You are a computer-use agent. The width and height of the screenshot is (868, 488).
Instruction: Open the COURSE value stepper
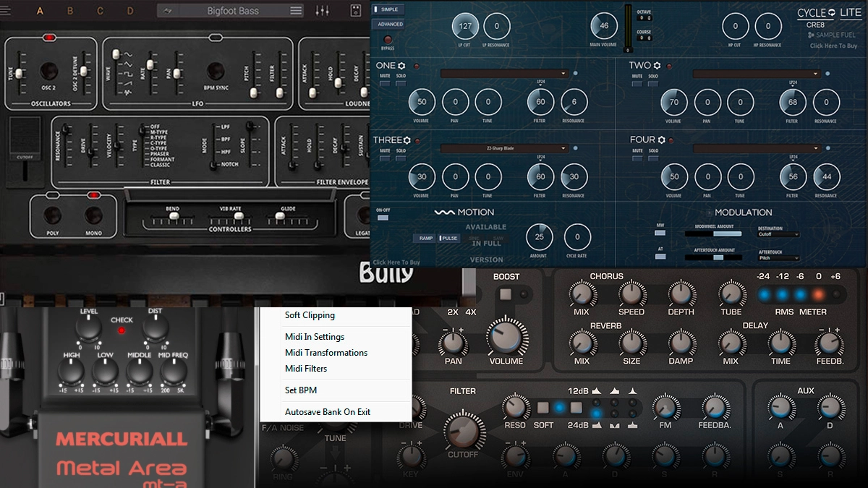pos(644,39)
